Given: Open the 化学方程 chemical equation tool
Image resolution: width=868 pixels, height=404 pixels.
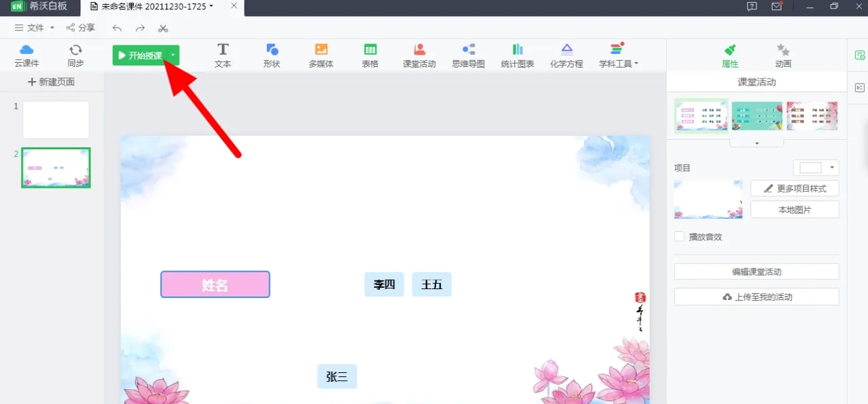Looking at the screenshot, I should pyautogui.click(x=566, y=55).
